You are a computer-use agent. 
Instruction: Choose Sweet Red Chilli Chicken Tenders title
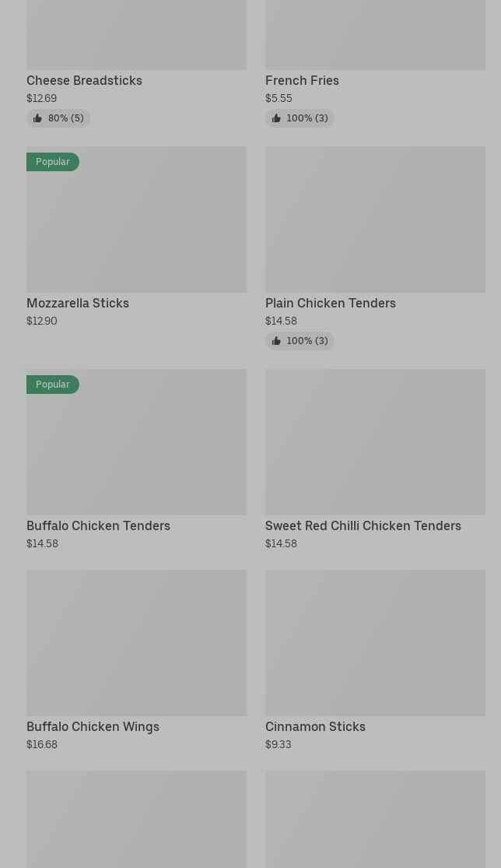point(363,526)
